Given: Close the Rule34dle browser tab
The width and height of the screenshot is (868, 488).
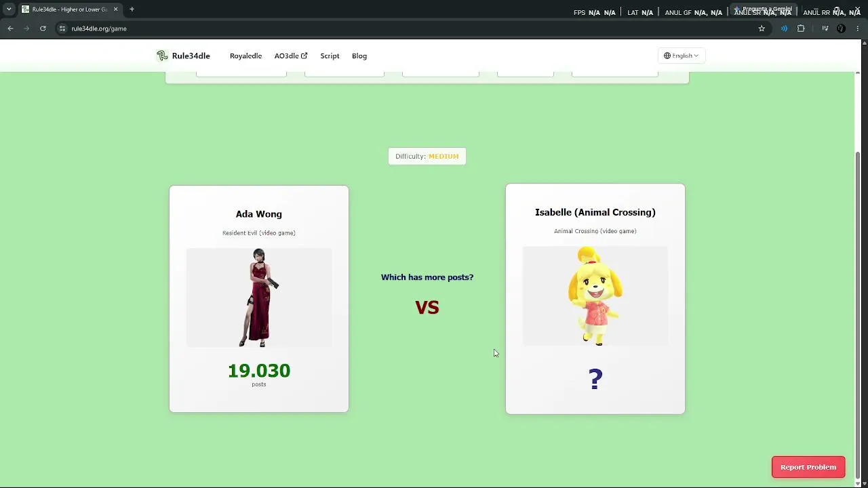Looking at the screenshot, I should pyautogui.click(x=115, y=9).
